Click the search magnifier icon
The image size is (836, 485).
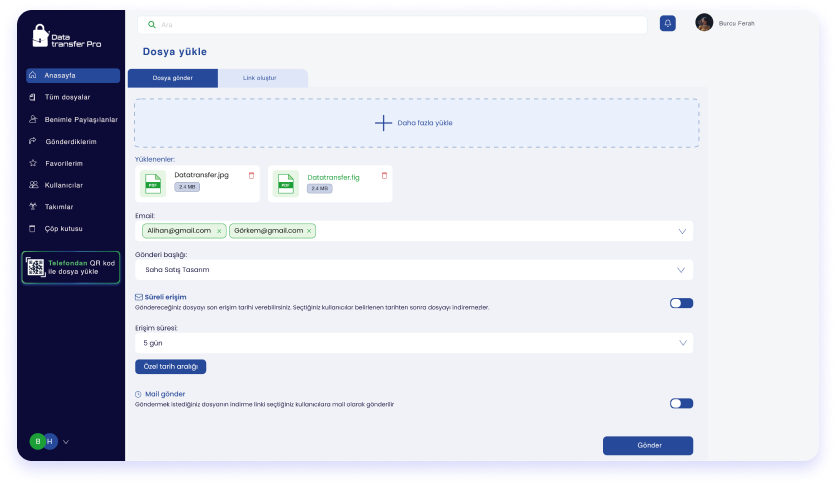pos(152,25)
